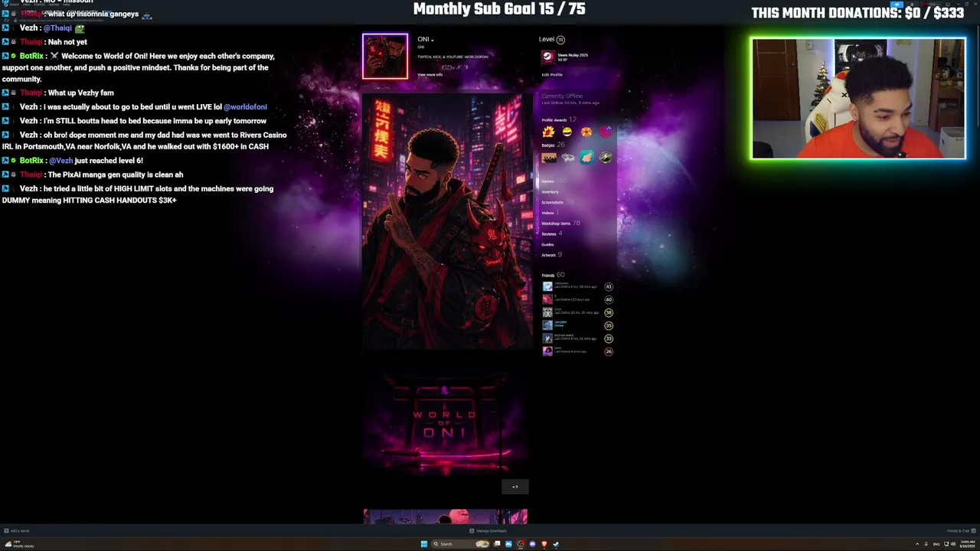Show hidden system tray icons
Screen dimensions: 980x551
tap(917, 544)
